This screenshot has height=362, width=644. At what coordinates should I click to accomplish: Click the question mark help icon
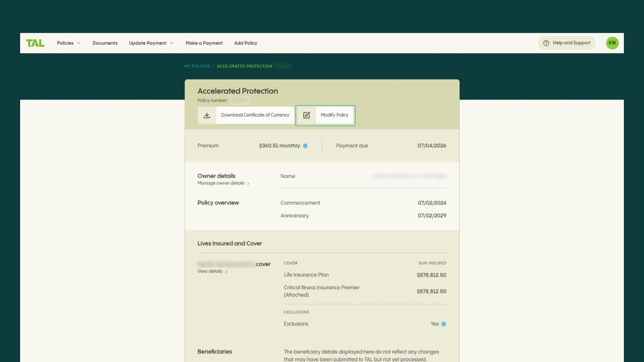point(546,43)
